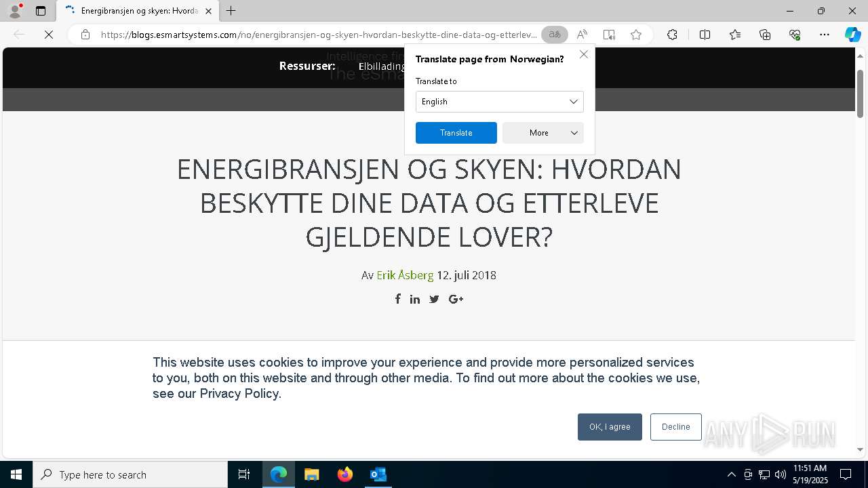Screen dimensions: 868x488
Task: Enable split screen view
Action: point(705,35)
